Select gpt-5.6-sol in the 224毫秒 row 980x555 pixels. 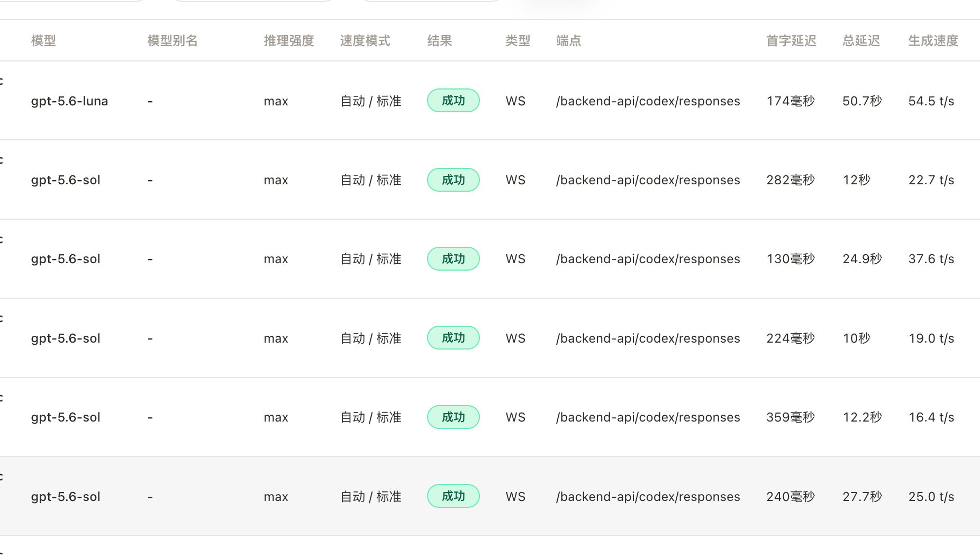point(66,338)
